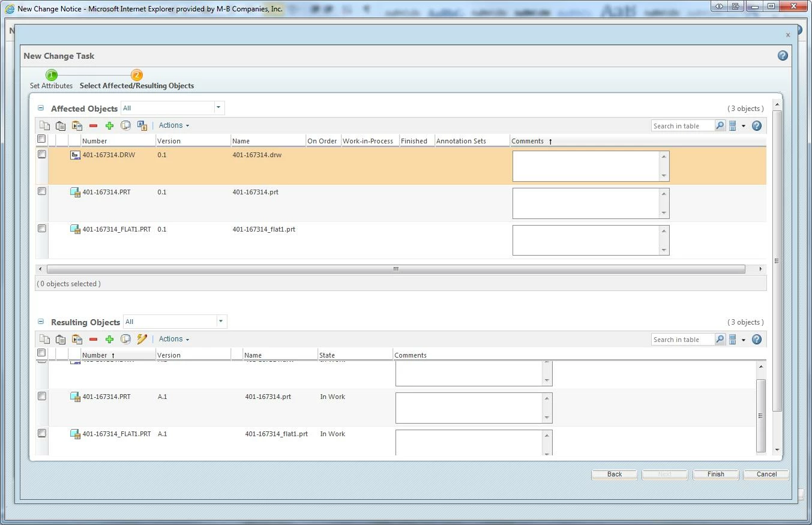Image resolution: width=812 pixels, height=525 pixels.
Task: Click the locked-annotation icon in Affected Objects toolbar
Action: (142, 125)
